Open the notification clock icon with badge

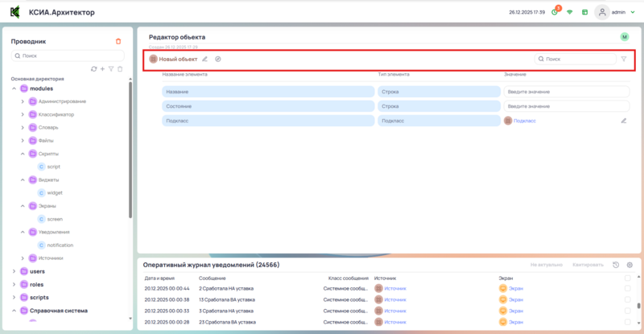pyautogui.click(x=555, y=12)
